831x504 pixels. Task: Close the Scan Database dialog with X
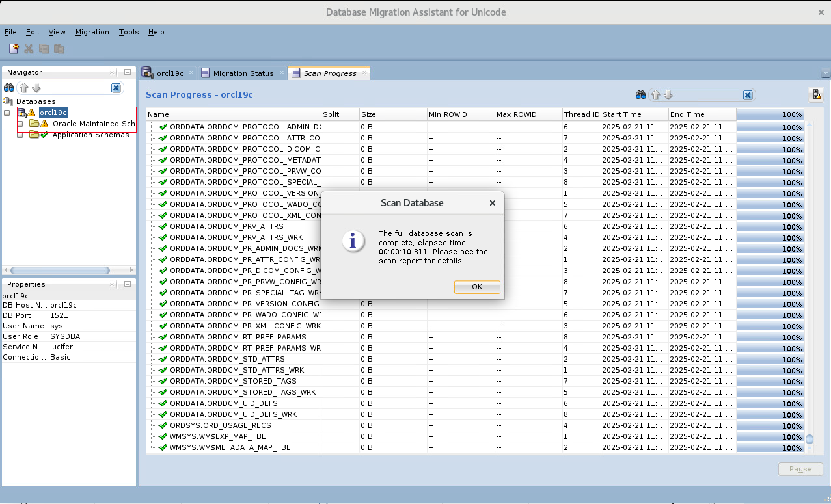point(493,203)
